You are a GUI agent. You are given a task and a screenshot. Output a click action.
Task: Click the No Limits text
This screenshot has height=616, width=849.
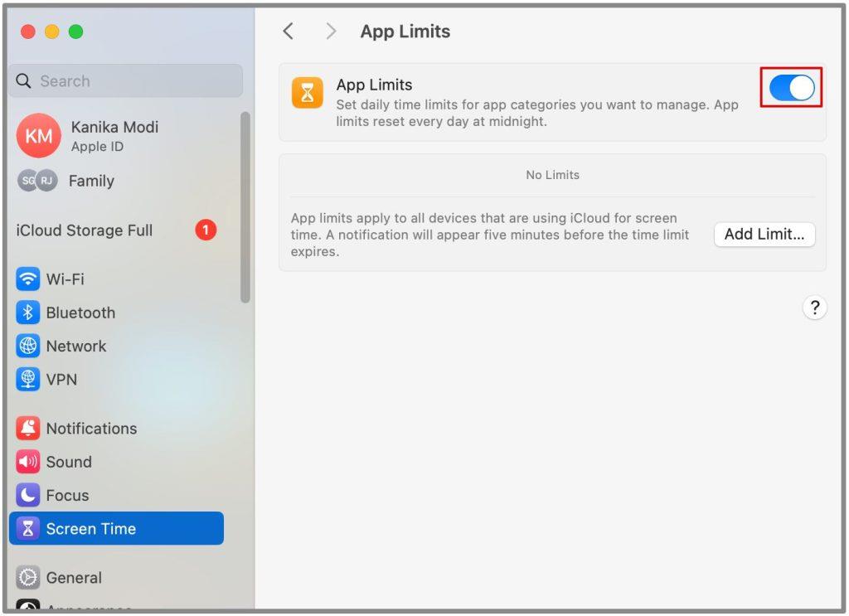(x=552, y=175)
